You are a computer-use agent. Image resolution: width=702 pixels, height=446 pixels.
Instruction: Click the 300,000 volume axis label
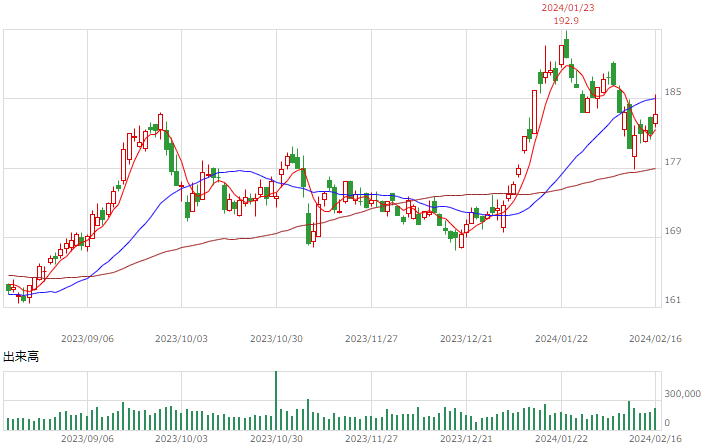click(x=682, y=394)
